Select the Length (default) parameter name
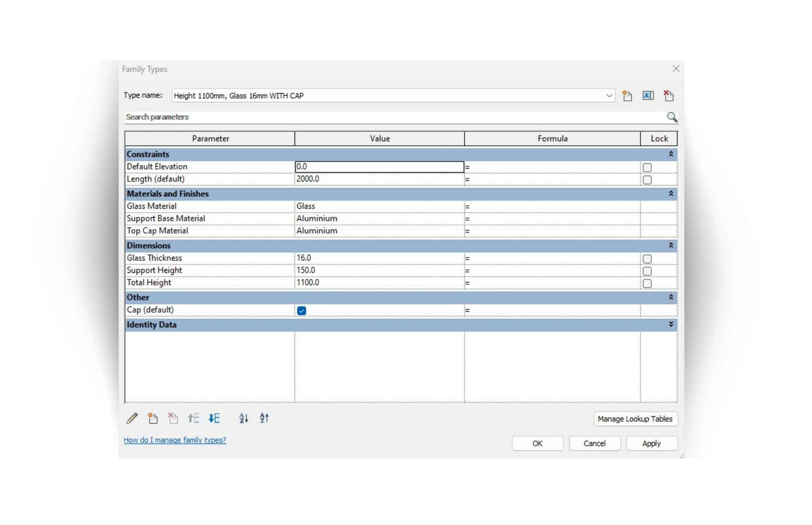This screenshot has height=525, width=812. click(156, 179)
